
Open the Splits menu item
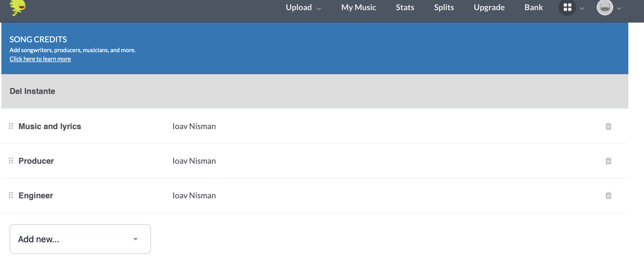coord(444,7)
